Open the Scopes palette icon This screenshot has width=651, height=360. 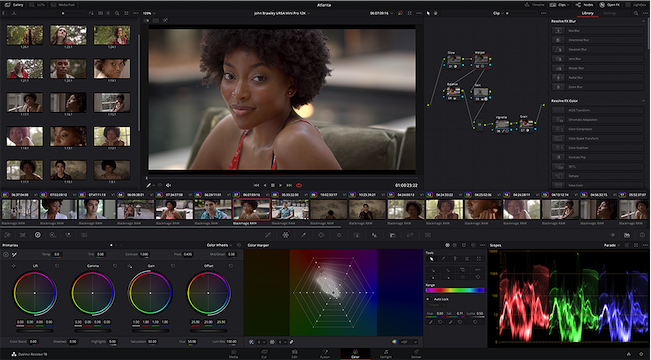click(627, 235)
